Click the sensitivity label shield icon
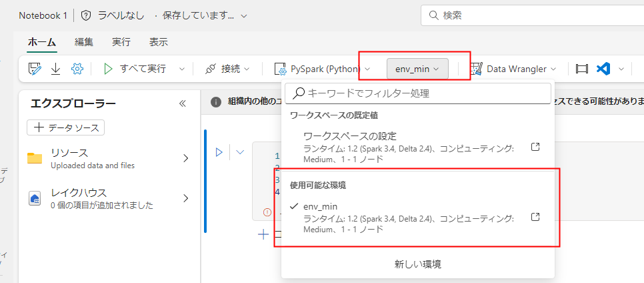 [86, 15]
